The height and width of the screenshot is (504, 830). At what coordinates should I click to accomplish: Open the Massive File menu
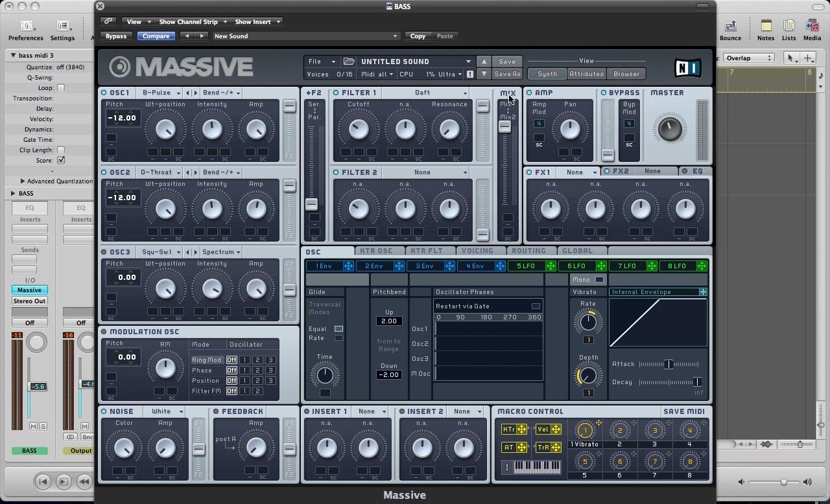coord(322,62)
